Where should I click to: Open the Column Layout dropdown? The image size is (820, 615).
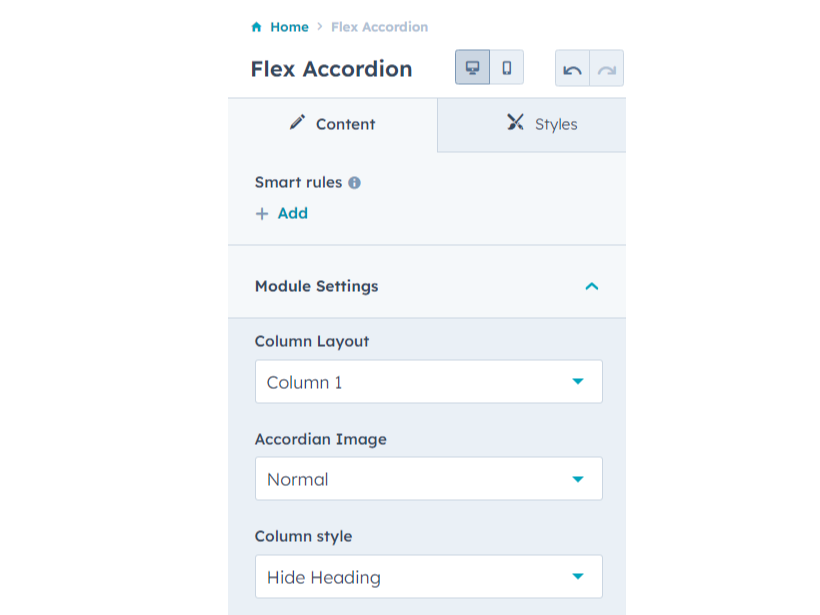(428, 381)
